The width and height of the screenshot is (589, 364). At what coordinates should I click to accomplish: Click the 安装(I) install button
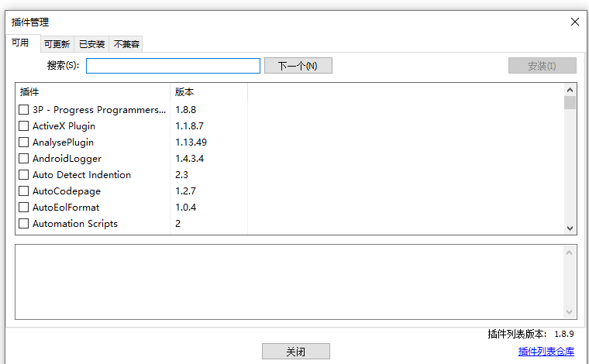[542, 66]
